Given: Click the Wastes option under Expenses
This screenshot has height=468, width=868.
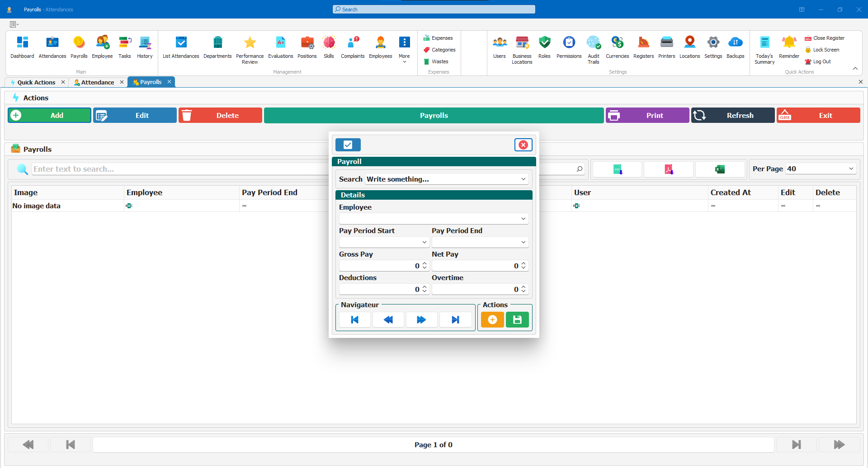Looking at the screenshot, I should coord(438,61).
